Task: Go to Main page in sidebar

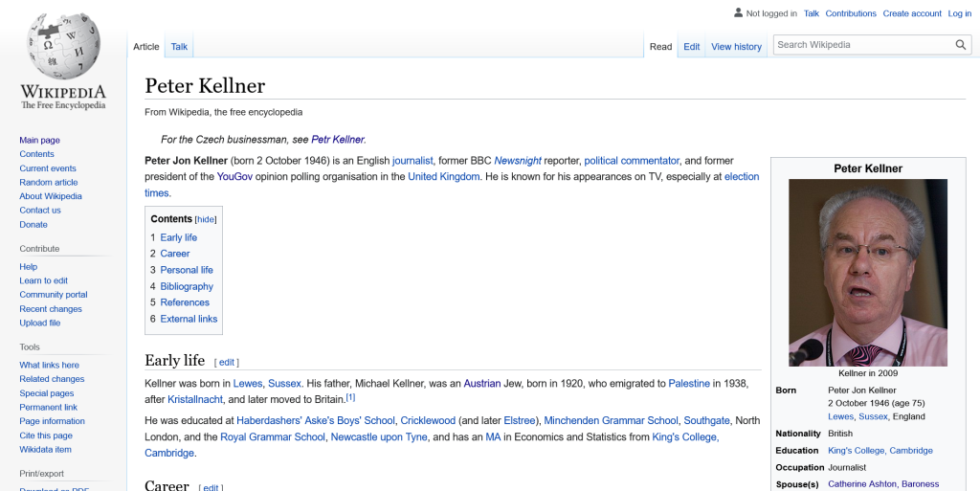Action: coord(40,140)
